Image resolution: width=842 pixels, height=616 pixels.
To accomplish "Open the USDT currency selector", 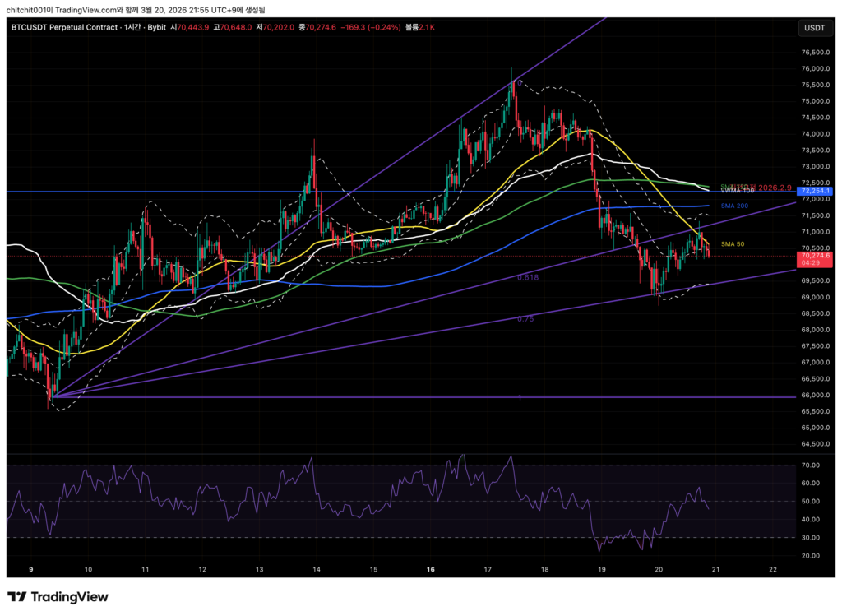I will [x=814, y=28].
